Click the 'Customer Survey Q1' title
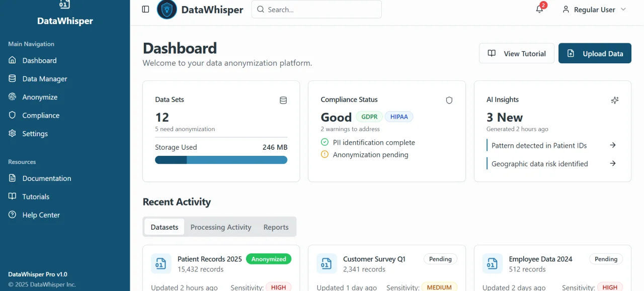The image size is (644, 291). point(374,259)
